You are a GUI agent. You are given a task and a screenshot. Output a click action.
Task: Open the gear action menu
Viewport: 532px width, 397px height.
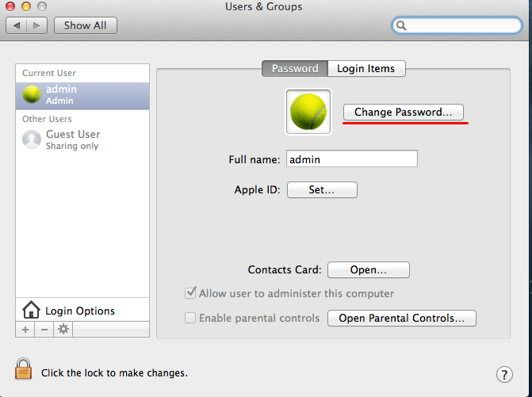(x=63, y=329)
